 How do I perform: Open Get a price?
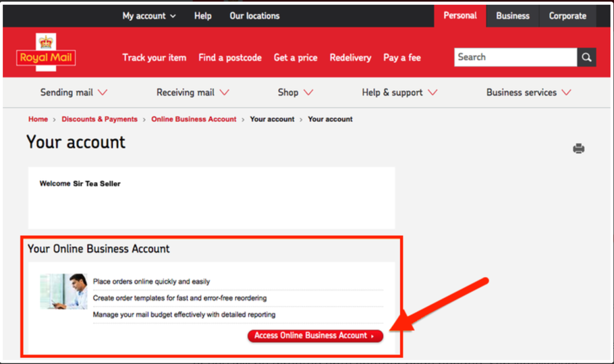tap(296, 57)
